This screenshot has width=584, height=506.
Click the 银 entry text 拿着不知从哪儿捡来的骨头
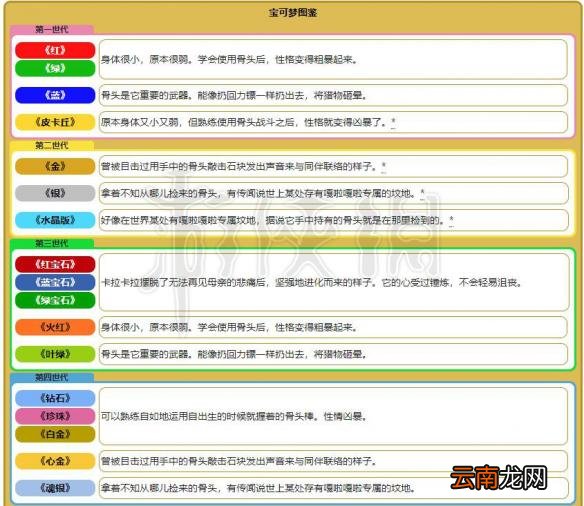pos(258,193)
